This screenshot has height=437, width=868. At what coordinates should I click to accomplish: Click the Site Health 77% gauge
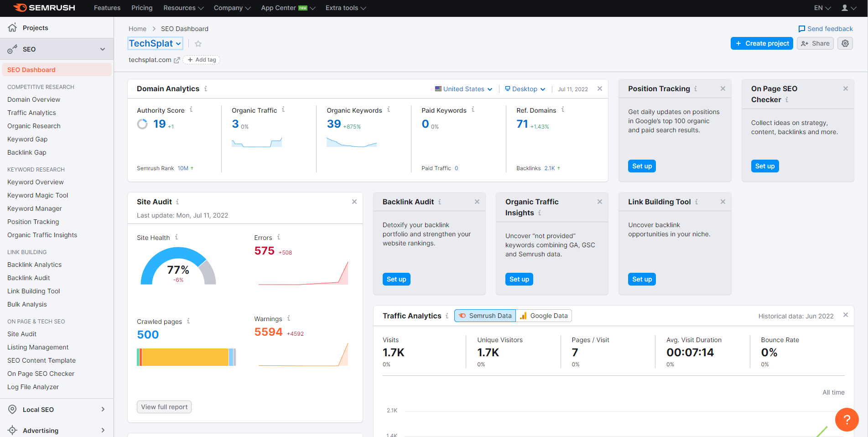[178, 266]
